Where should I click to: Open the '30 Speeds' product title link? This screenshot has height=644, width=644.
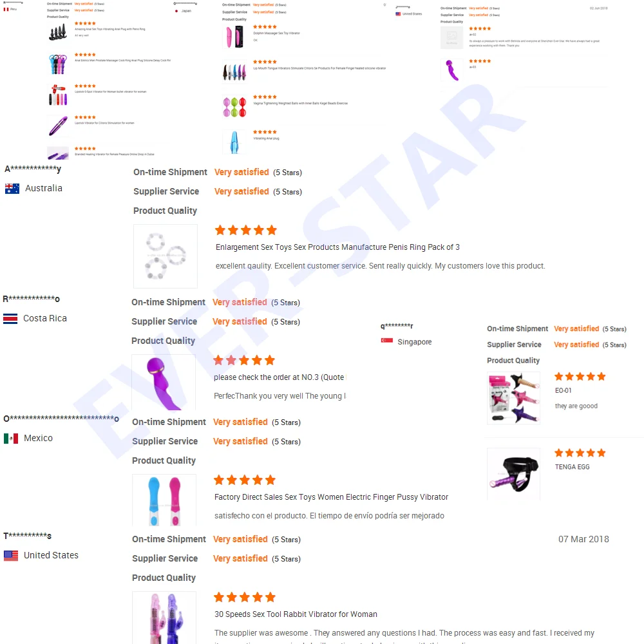tap(296, 614)
